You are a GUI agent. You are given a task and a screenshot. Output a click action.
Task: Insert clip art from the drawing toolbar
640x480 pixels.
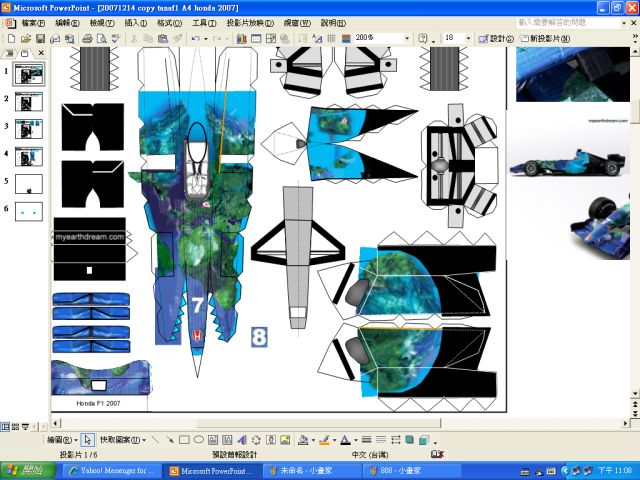click(x=271, y=440)
